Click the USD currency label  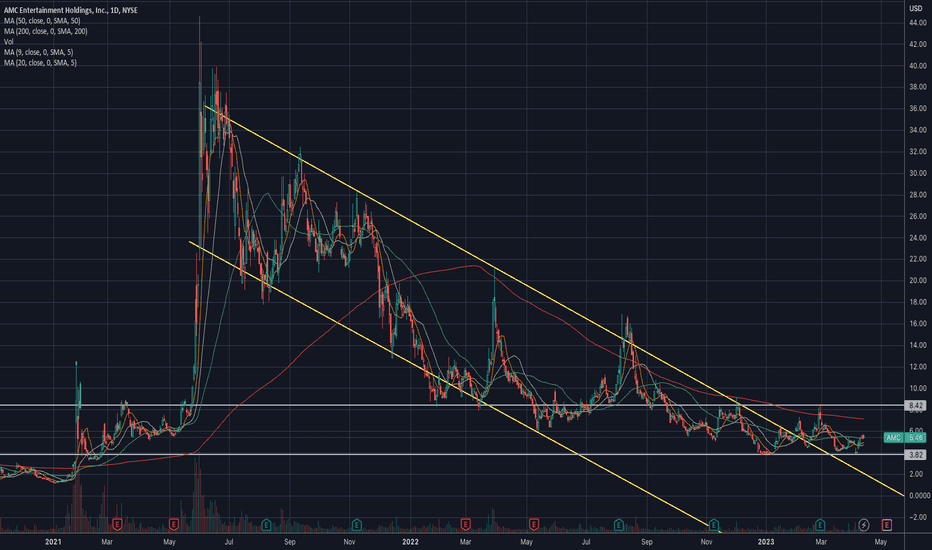click(915, 8)
